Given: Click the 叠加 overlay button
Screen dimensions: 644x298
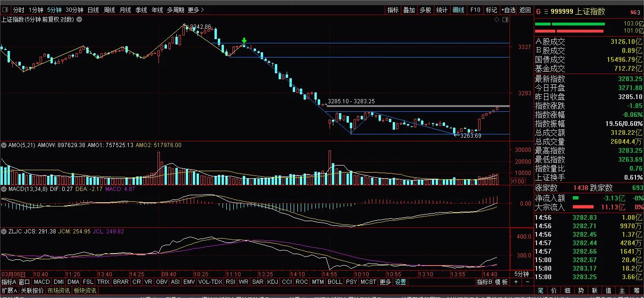Looking at the screenshot, I should [409, 10].
